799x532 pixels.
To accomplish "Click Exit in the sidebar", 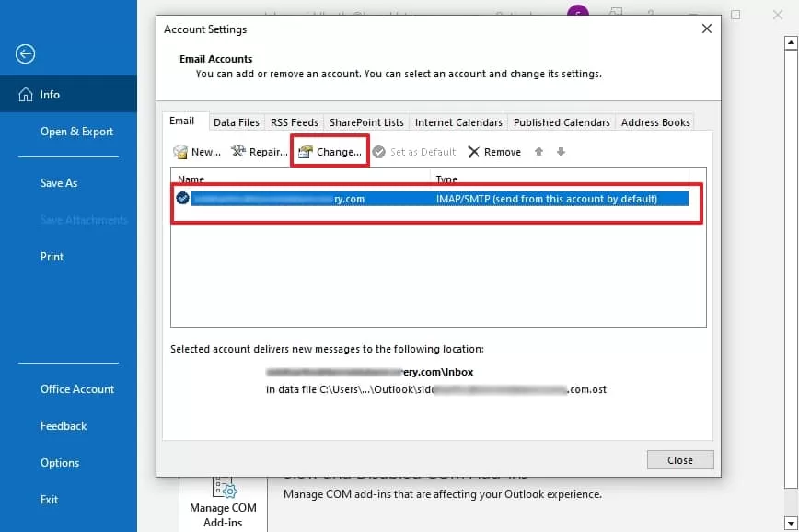I will [x=49, y=500].
